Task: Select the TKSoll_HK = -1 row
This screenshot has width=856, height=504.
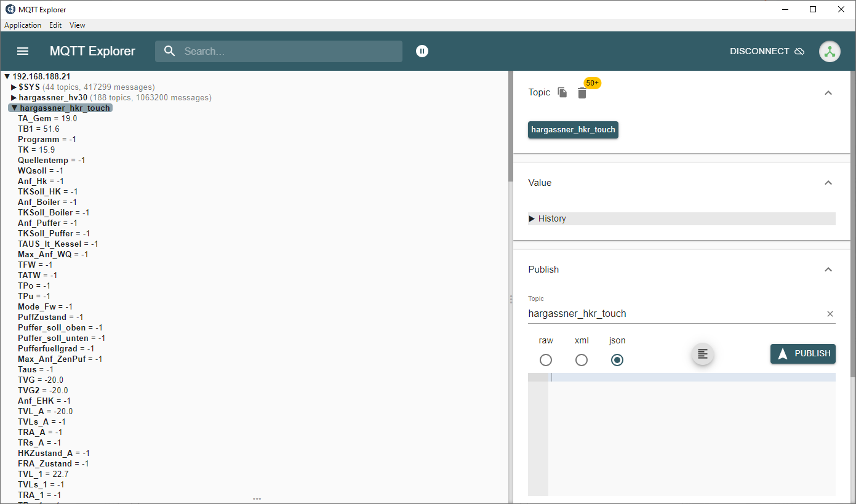Action: click(x=47, y=191)
